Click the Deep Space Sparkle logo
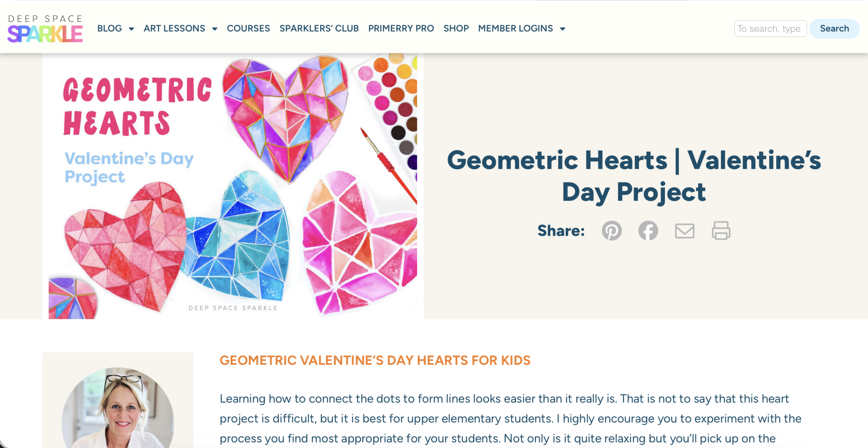Image resolution: width=868 pixels, height=448 pixels. (45, 29)
